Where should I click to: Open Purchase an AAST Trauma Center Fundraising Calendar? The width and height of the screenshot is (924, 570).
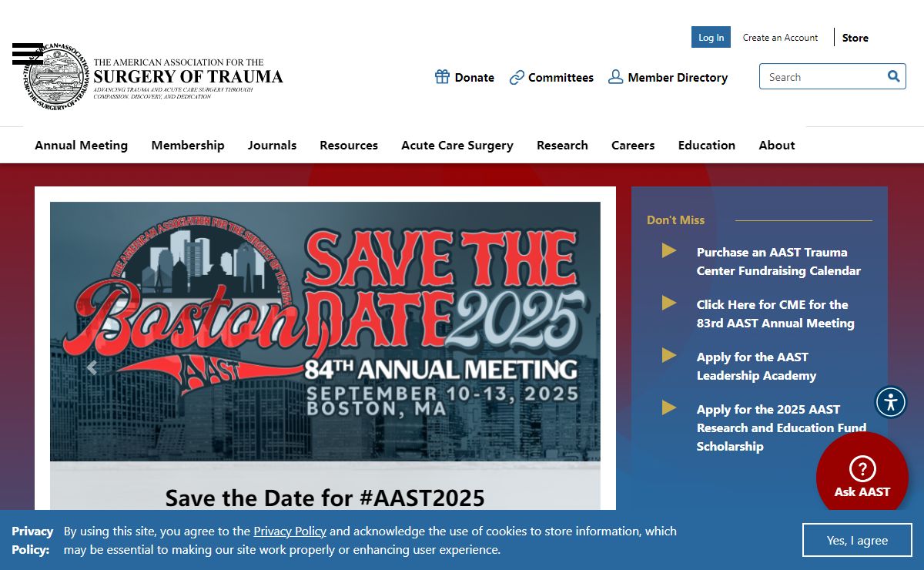[x=778, y=261]
